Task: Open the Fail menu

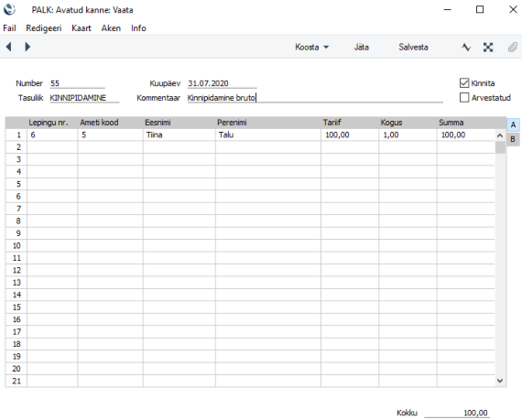Action: (9, 28)
